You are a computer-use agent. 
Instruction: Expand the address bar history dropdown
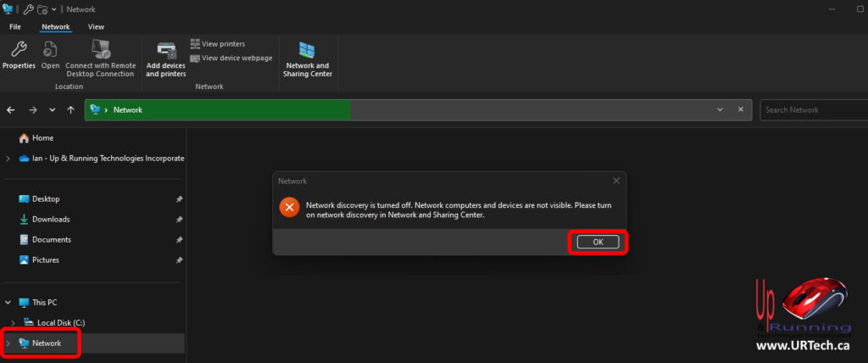(x=720, y=110)
